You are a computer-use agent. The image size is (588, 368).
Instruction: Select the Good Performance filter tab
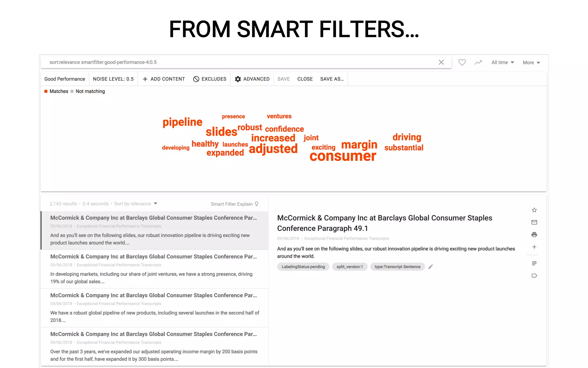pos(65,79)
